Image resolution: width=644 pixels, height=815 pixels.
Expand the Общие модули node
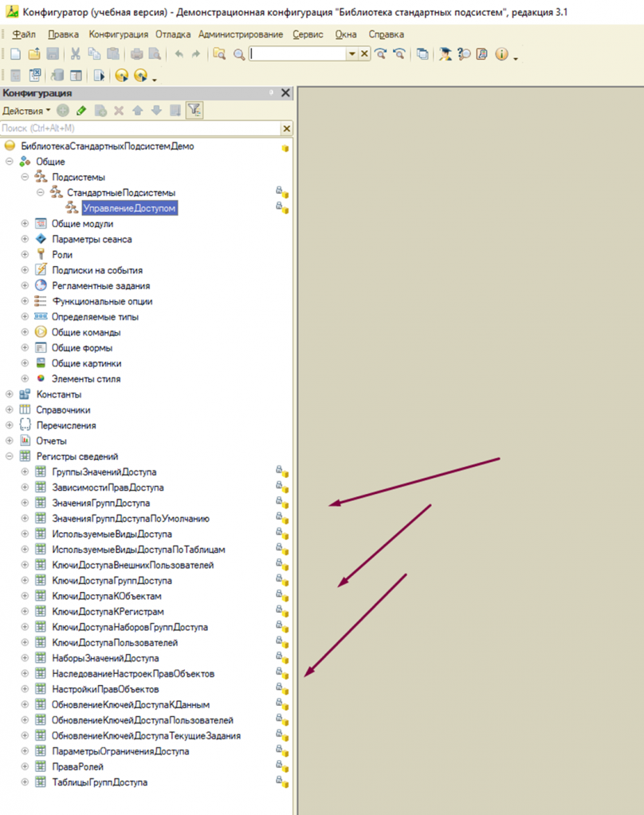(x=25, y=224)
